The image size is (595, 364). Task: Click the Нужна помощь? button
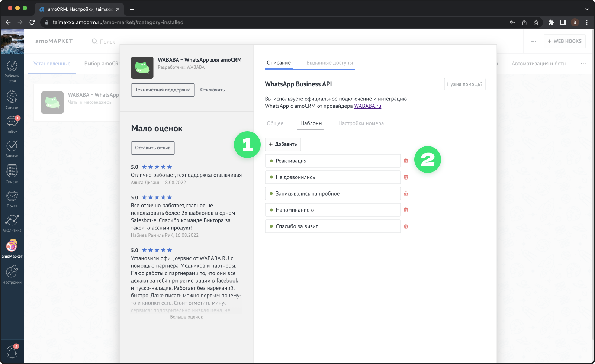pos(465,84)
